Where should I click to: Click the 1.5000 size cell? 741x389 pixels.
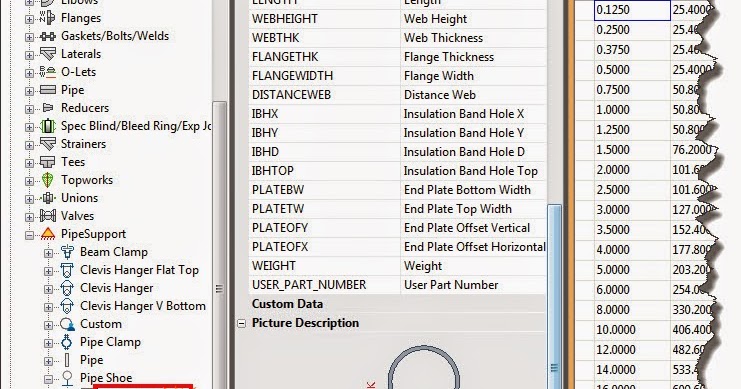pos(632,150)
